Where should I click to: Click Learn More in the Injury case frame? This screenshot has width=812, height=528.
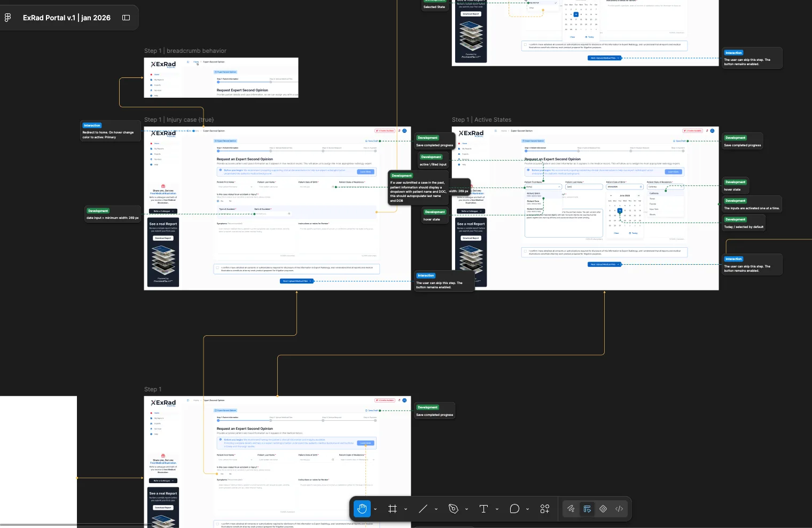pyautogui.click(x=366, y=172)
